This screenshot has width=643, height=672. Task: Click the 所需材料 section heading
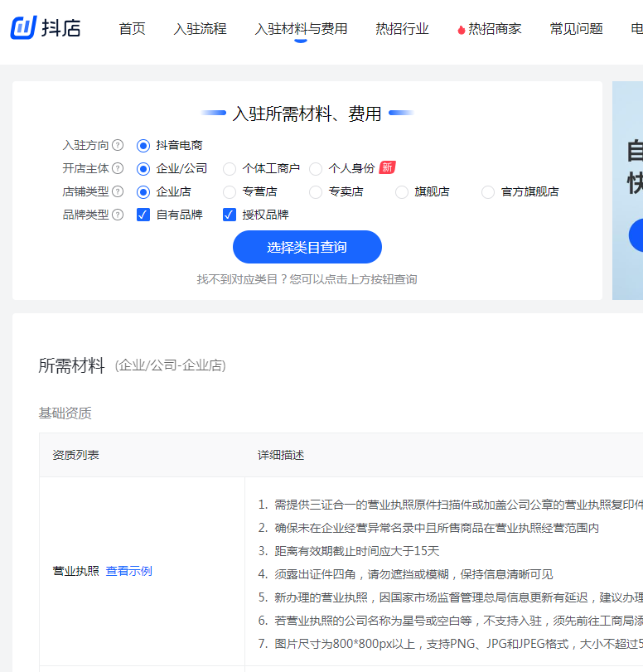pyautogui.click(x=71, y=365)
